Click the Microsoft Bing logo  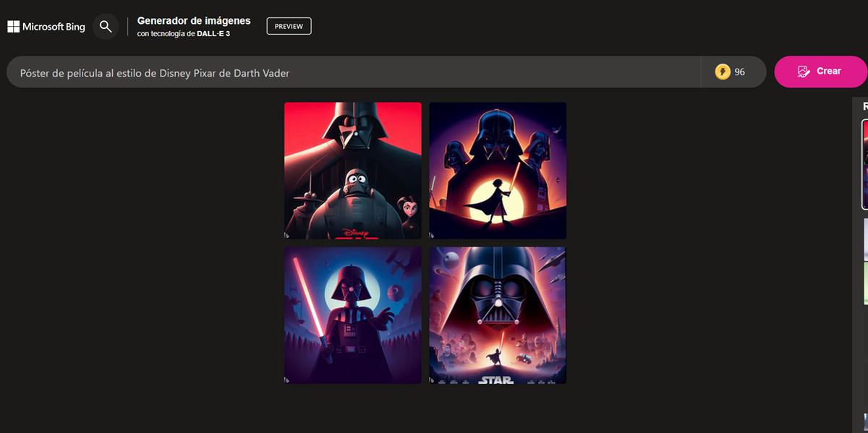[46, 27]
